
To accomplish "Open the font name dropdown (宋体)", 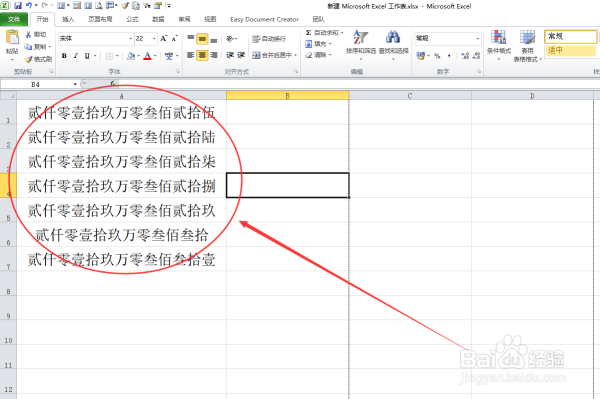I will click(130, 39).
